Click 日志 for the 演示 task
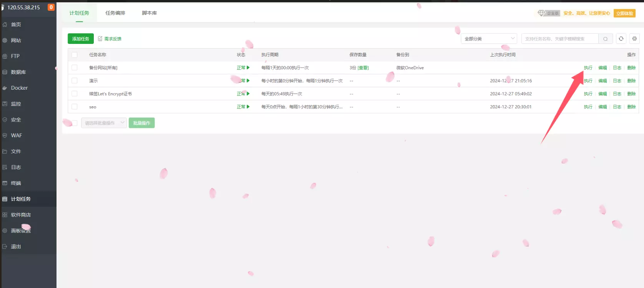Screen dimensions: 644x288 point(617,81)
